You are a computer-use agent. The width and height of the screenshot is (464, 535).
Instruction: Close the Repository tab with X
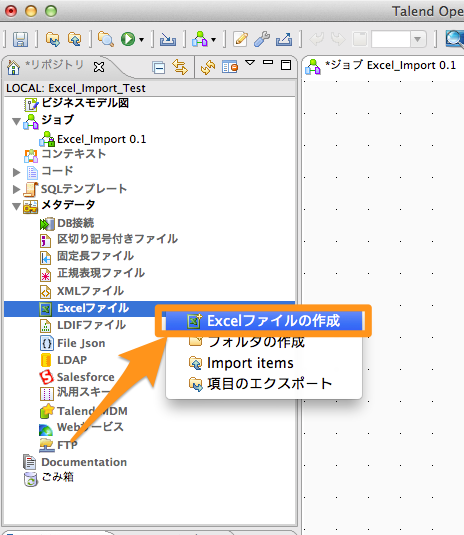point(99,67)
